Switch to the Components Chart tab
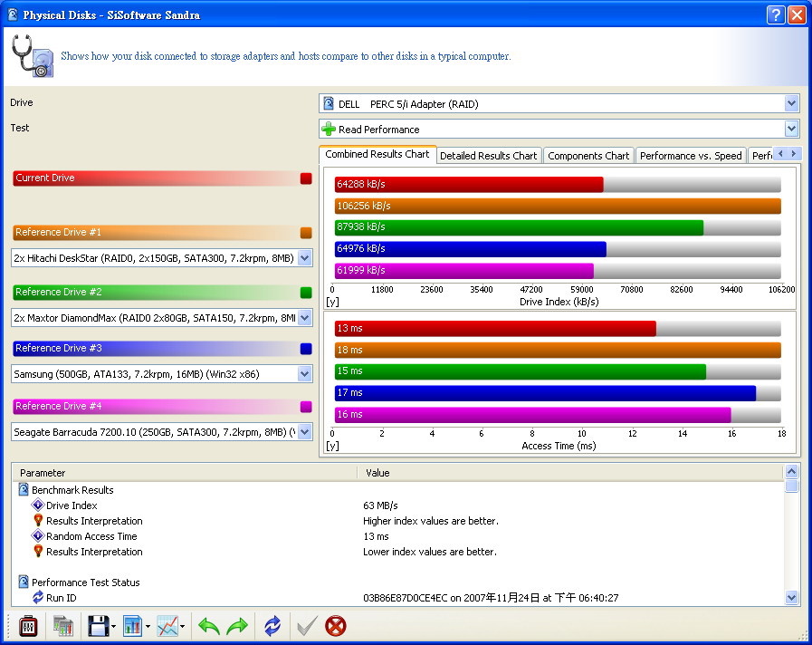Image resolution: width=812 pixels, height=645 pixels. click(588, 156)
